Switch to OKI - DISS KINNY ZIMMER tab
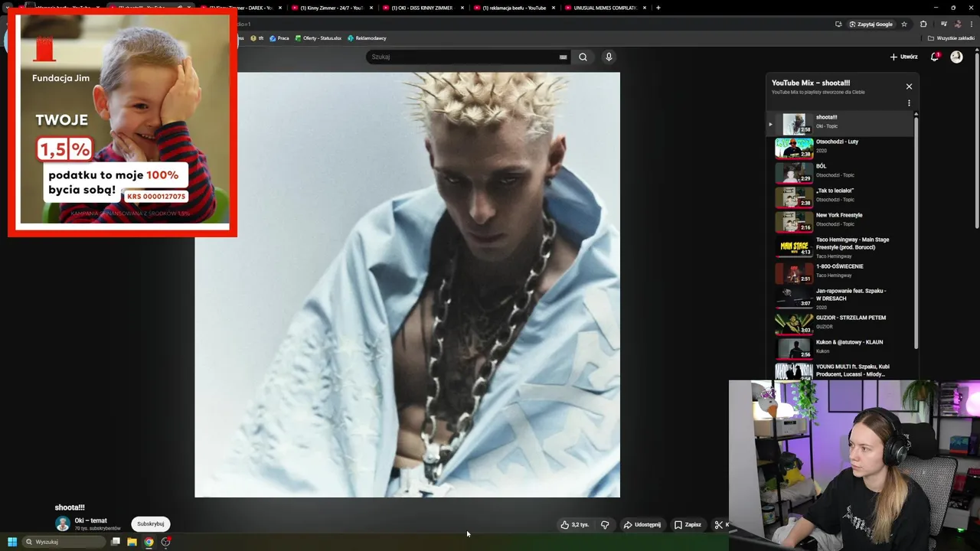The height and width of the screenshot is (551, 980). click(423, 8)
